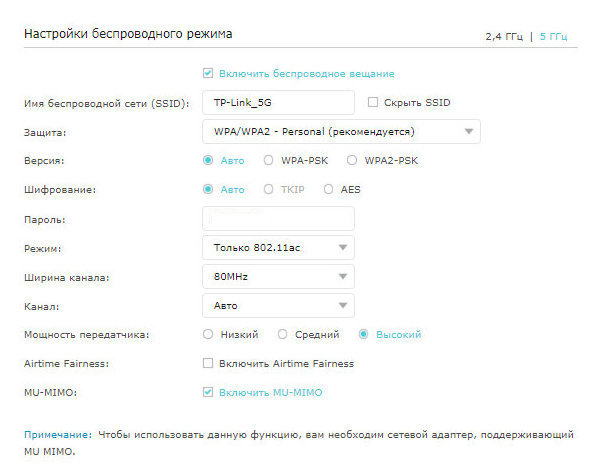
Task: Enable the Скрыть SSID checkbox
Action: point(373,102)
